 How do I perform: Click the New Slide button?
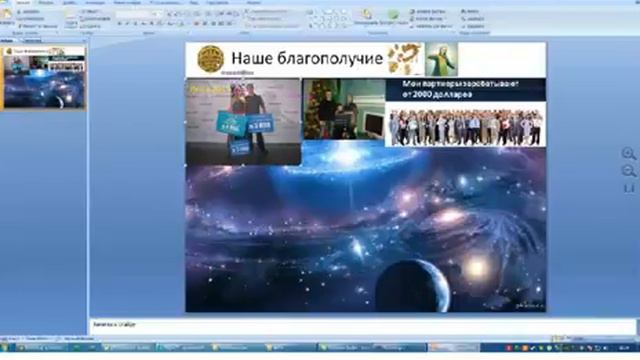(71, 20)
